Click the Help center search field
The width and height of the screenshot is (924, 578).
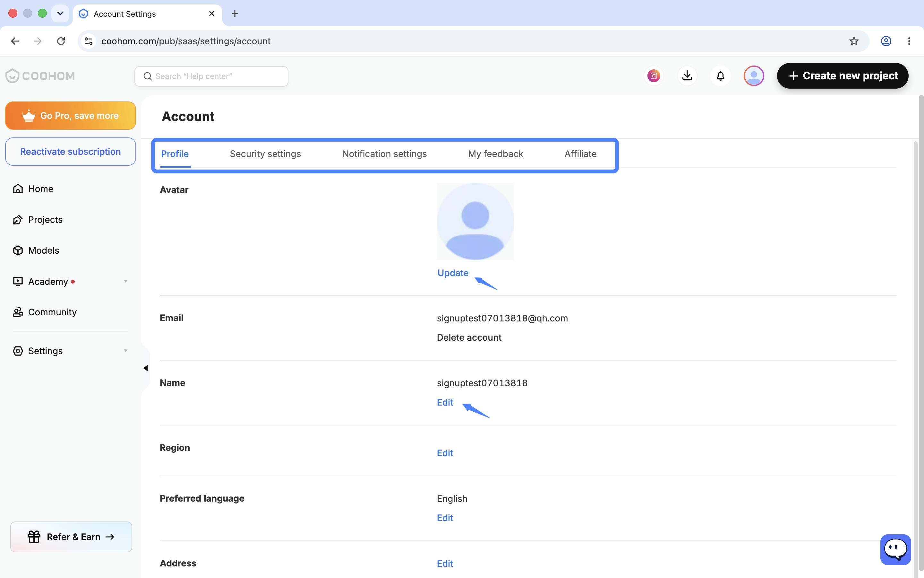point(211,76)
